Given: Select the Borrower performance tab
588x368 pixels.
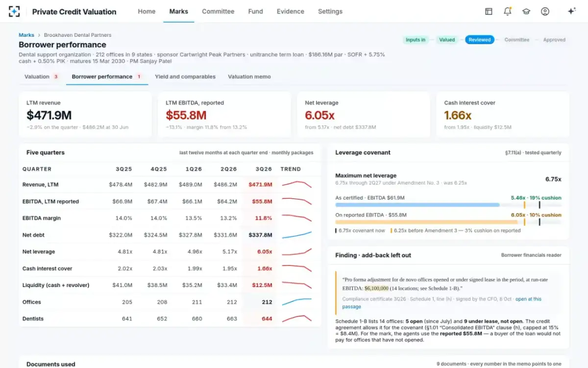Looking at the screenshot, I should pyautogui.click(x=106, y=77).
